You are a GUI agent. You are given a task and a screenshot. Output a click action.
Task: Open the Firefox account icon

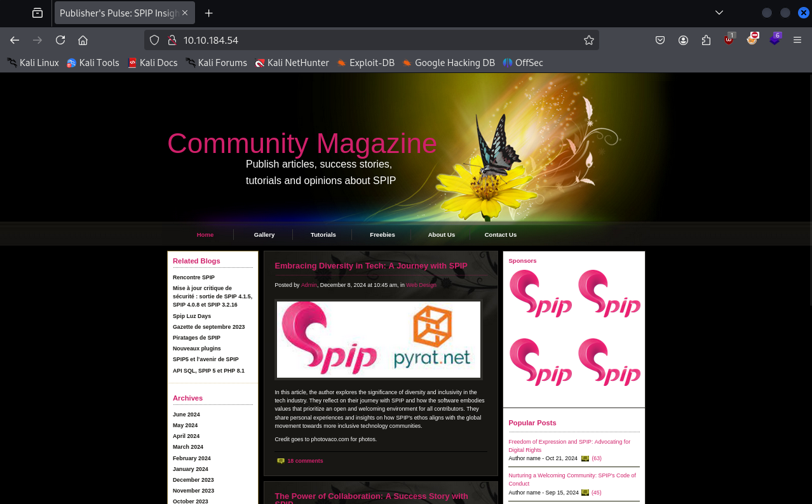[683, 40]
